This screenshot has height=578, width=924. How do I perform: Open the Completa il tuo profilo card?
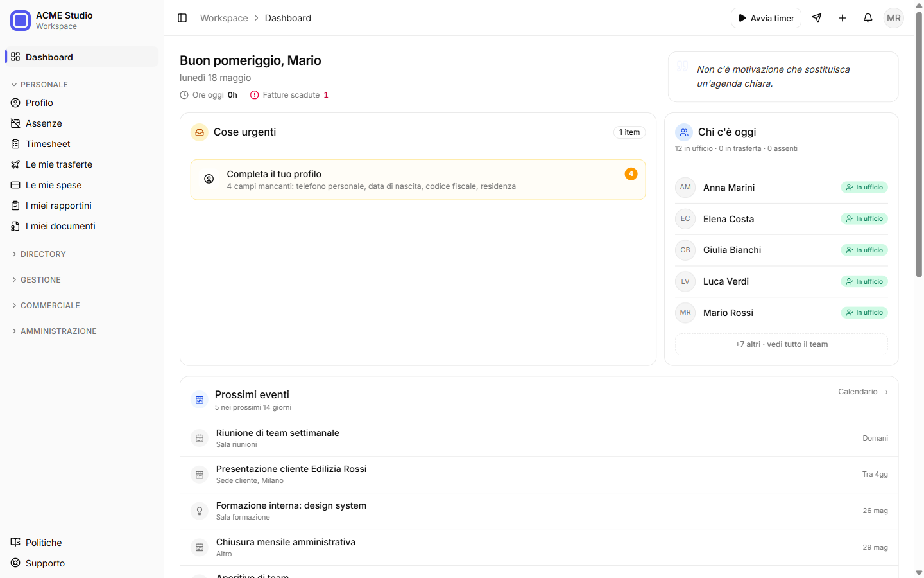pyautogui.click(x=418, y=180)
